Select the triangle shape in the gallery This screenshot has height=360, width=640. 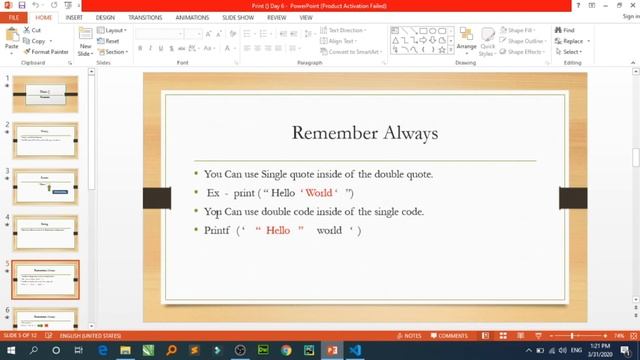395,40
